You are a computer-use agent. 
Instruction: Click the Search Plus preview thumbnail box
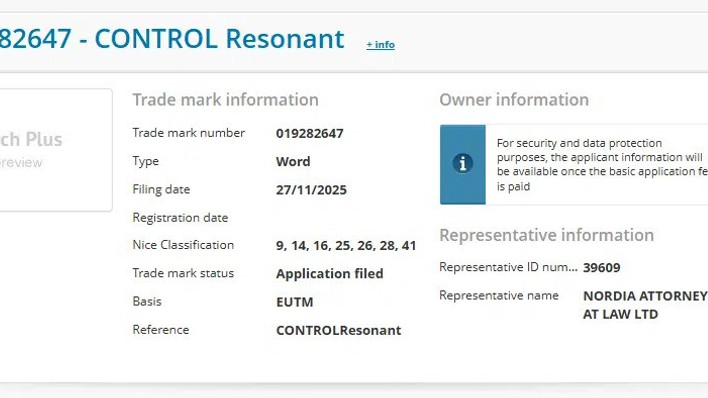pos(56,150)
